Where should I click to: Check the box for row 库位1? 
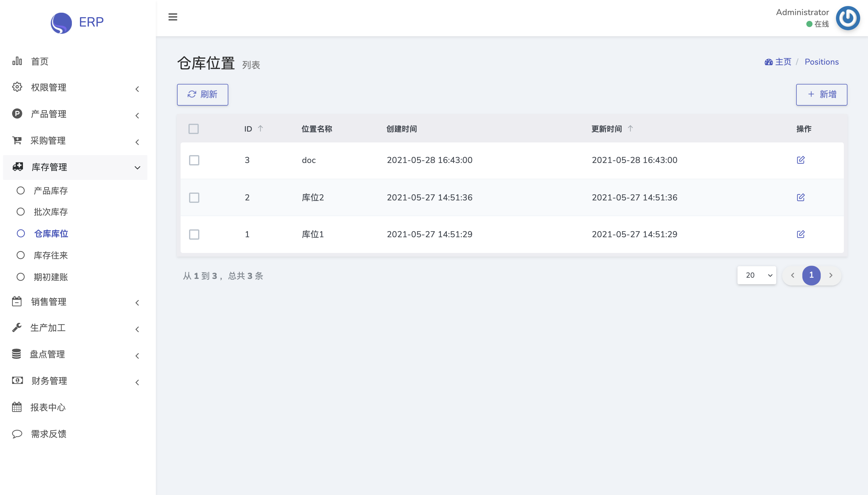point(194,234)
